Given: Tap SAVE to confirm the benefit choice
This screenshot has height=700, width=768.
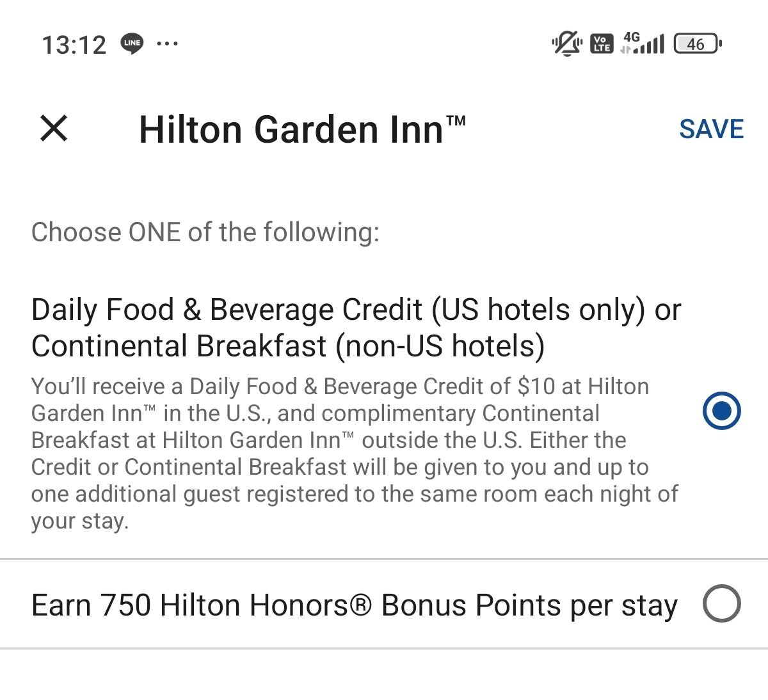Looking at the screenshot, I should pos(711,129).
